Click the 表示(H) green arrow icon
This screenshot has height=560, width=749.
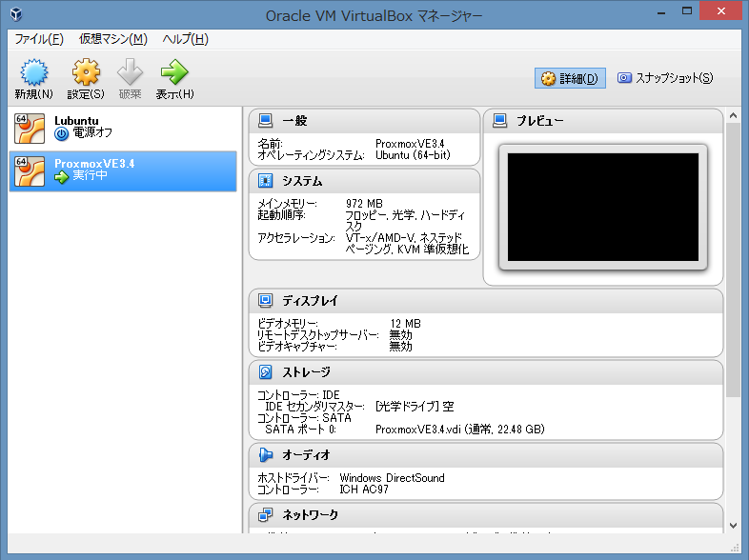pos(174,72)
